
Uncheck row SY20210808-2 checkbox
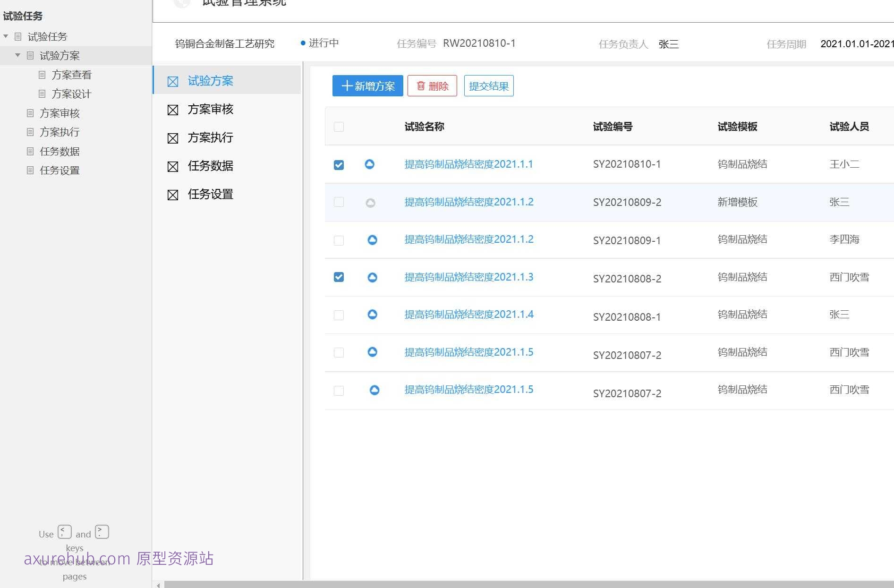point(339,277)
